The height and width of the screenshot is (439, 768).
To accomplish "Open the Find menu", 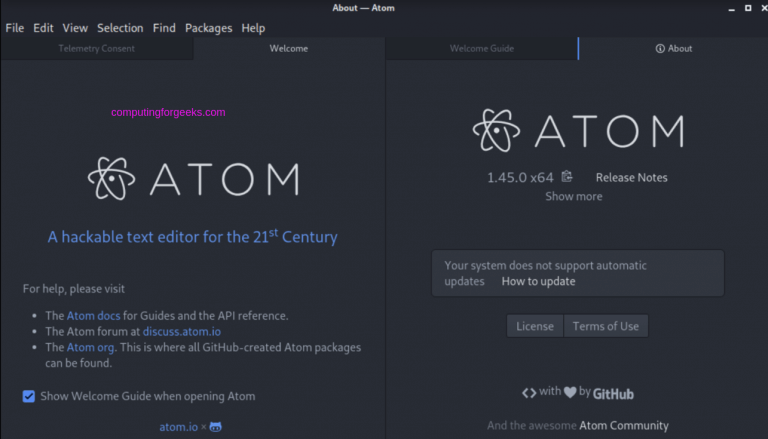I will coord(164,28).
